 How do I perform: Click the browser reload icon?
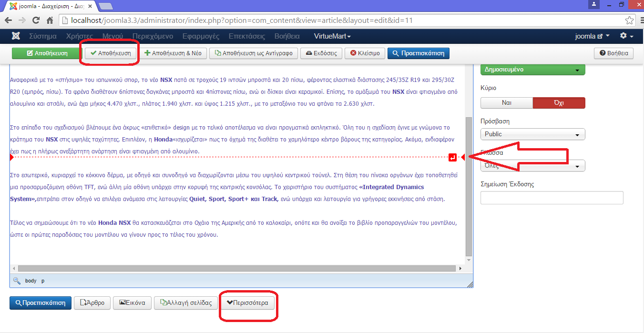click(36, 20)
